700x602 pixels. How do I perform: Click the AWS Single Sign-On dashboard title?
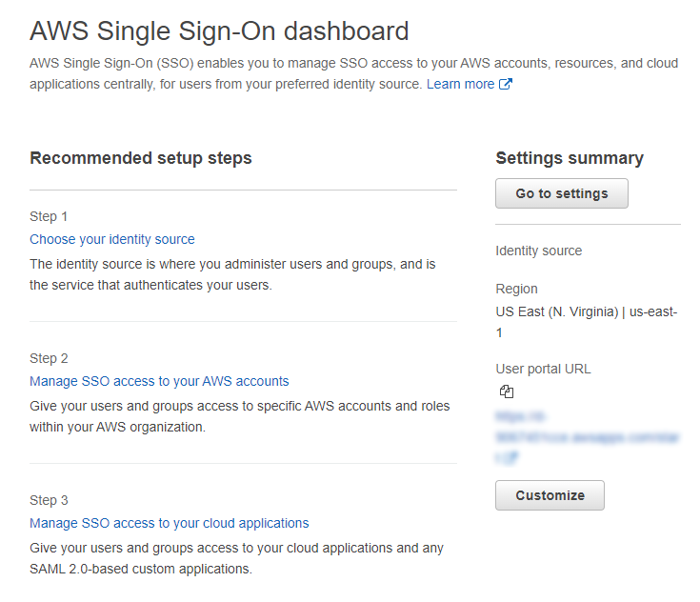pyautogui.click(x=219, y=31)
